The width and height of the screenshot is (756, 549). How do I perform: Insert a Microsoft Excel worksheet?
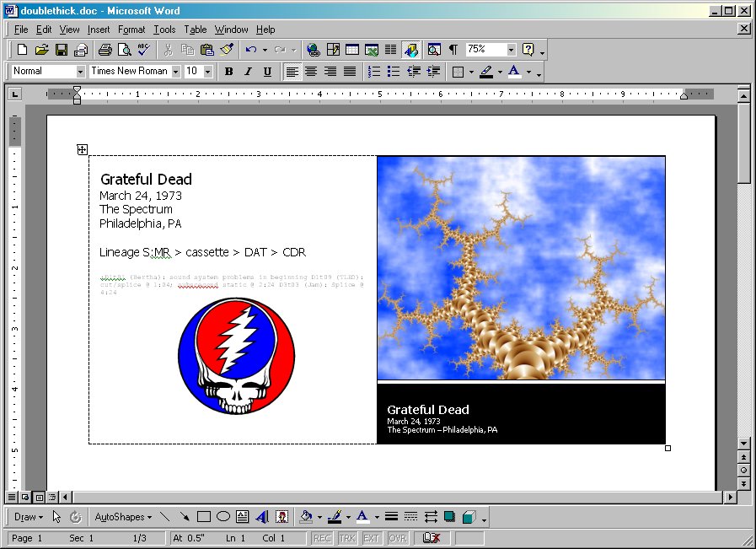(x=372, y=49)
